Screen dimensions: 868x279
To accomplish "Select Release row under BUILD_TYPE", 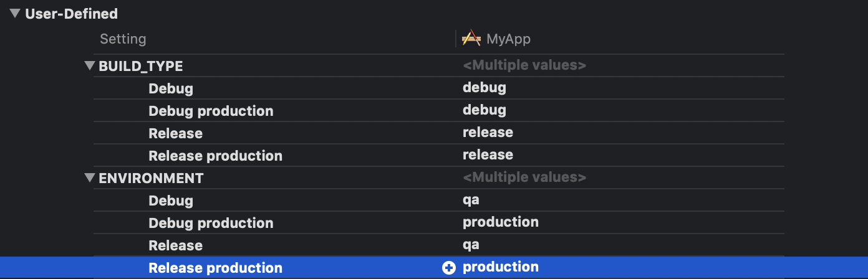I will click(175, 133).
